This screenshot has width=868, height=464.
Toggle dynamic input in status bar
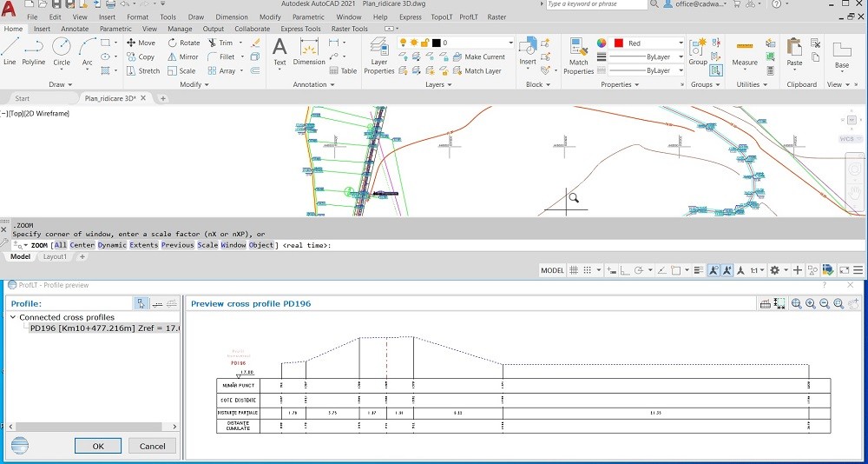click(611, 270)
